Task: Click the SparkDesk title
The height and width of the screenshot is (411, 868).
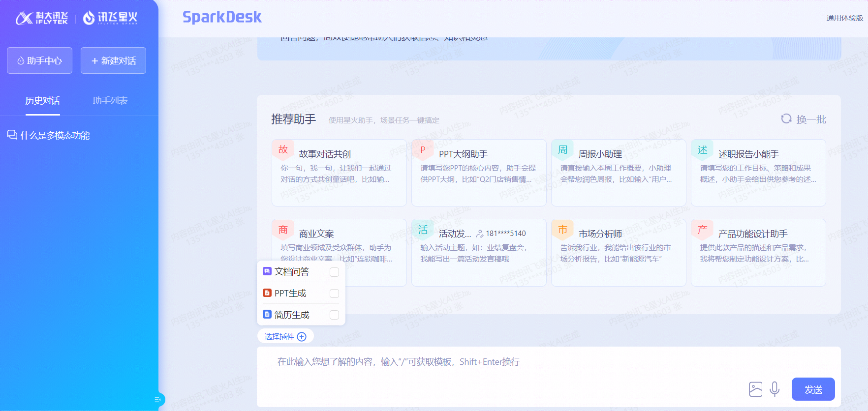Action: [x=222, y=18]
